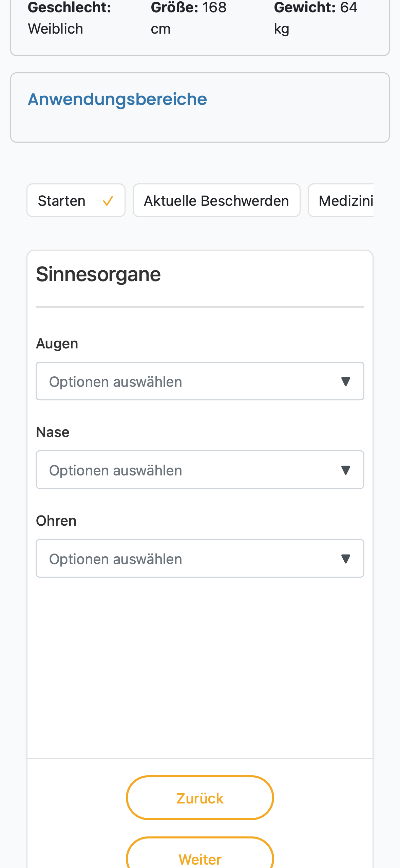Click the Ohren field label
Viewport: 400px width, 868px height.
coord(56,521)
